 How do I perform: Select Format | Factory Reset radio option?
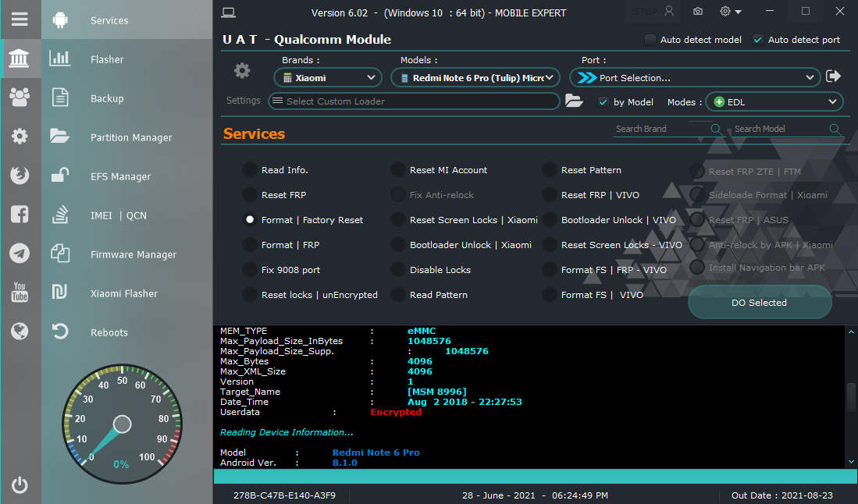[250, 220]
